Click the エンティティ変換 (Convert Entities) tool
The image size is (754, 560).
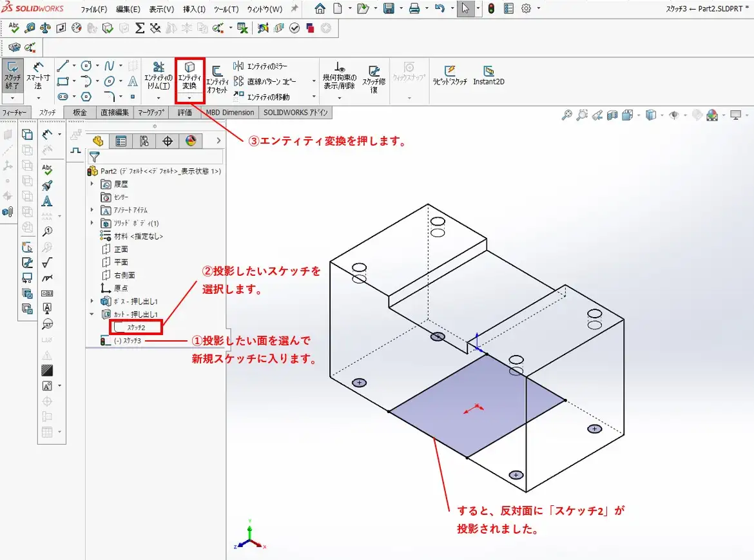coord(189,75)
